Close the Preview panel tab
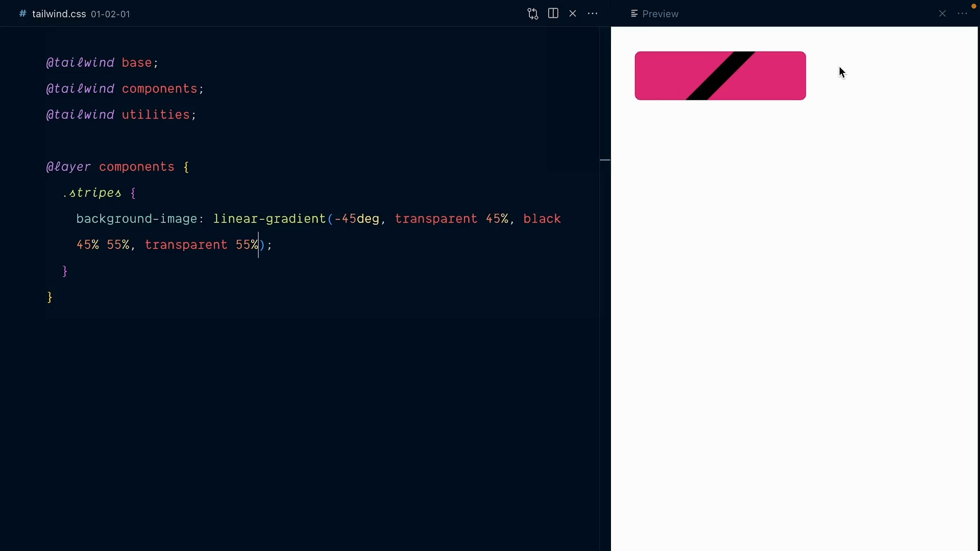 point(942,14)
